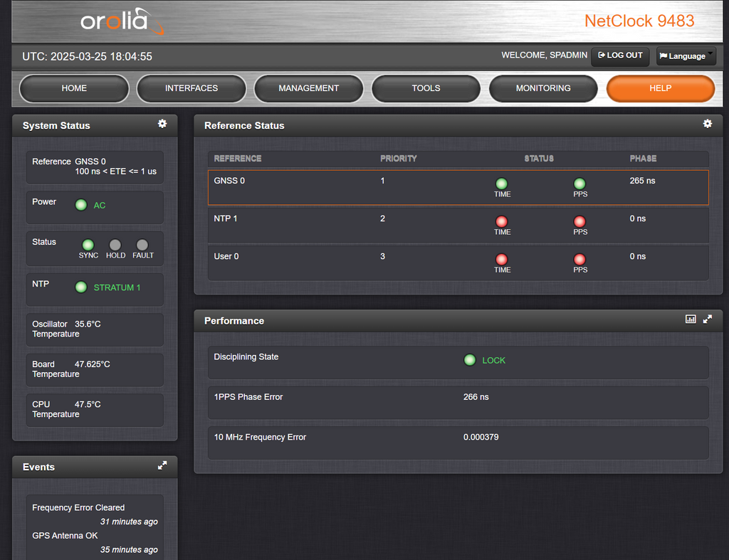Click NTP 1 TIME status light
The image size is (729, 560).
pos(502,221)
